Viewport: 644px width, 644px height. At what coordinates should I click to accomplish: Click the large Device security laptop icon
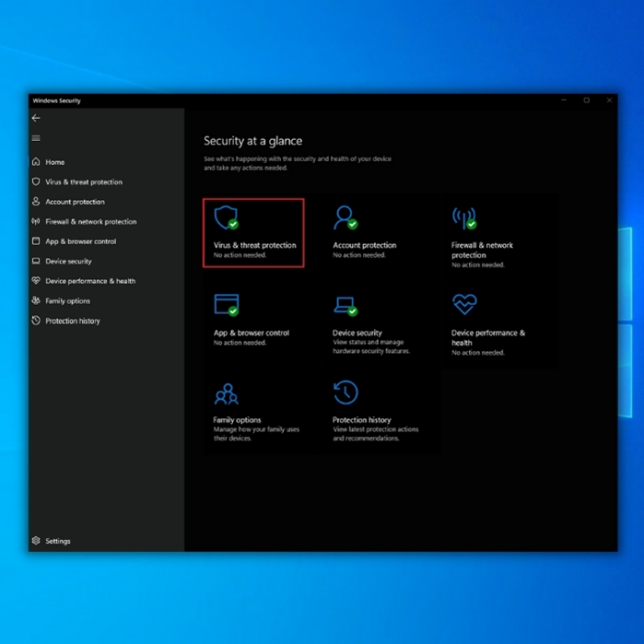[345, 307]
